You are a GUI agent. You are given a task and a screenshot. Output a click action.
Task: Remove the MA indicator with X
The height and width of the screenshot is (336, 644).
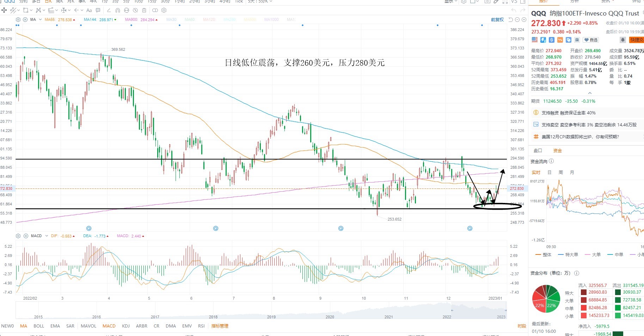coord(25,20)
